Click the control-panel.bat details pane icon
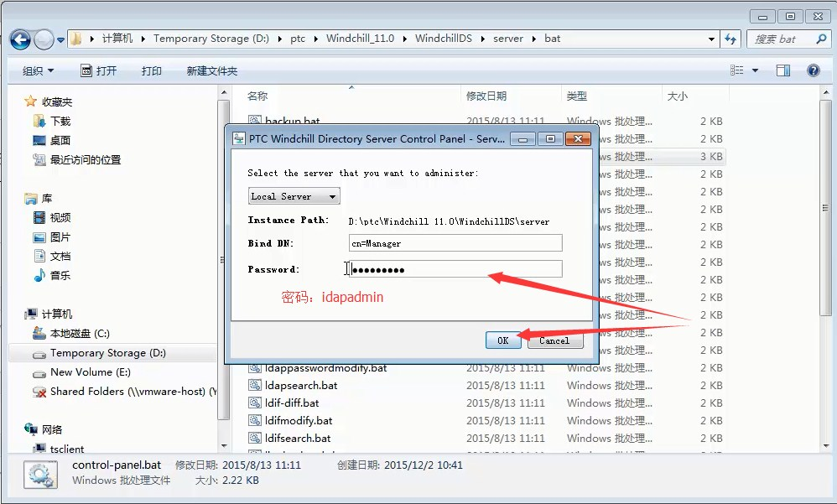This screenshot has width=837, height=504. tap(40, 475)
